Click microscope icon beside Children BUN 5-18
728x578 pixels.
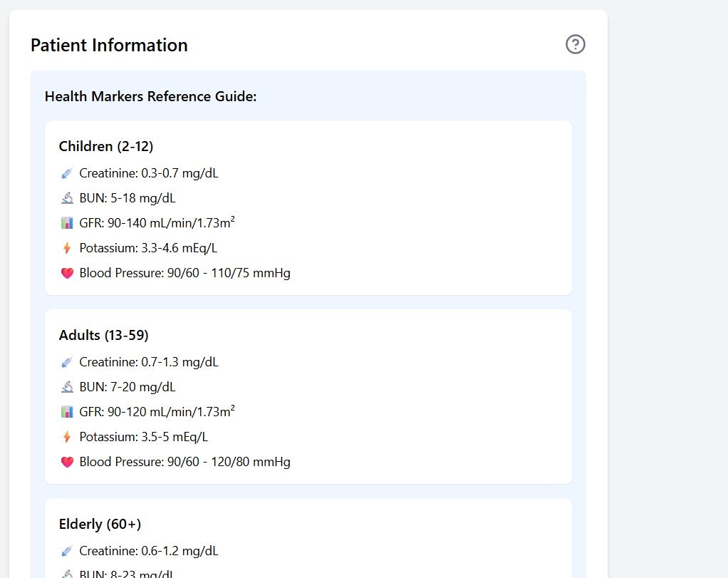[x=67, y=198]
